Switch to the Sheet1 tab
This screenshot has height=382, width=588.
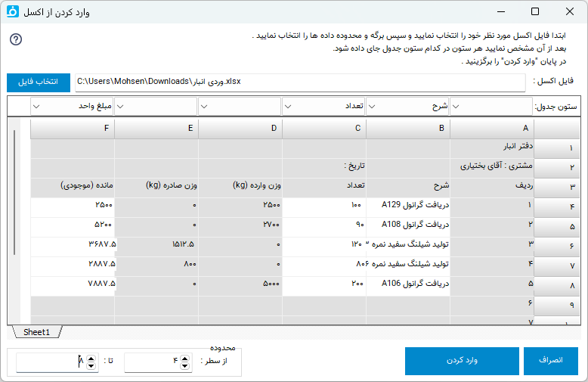click(37, 332)
